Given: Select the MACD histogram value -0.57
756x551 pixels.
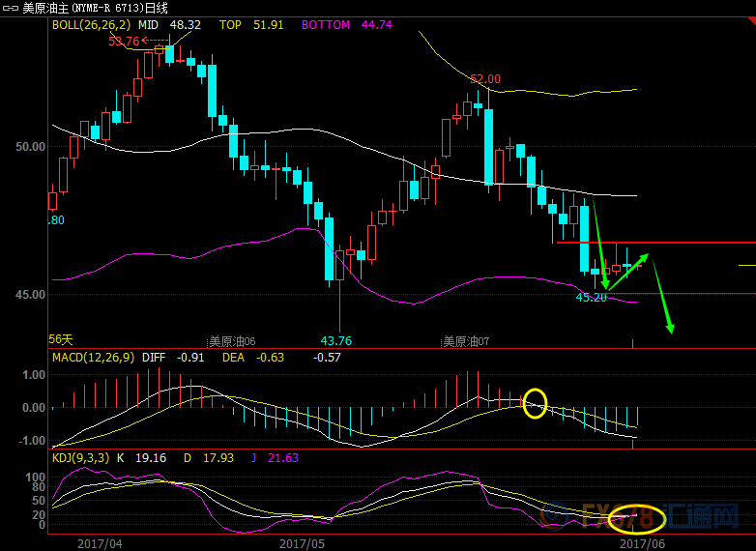Looking at the screenshot, I should pos(327,358).
